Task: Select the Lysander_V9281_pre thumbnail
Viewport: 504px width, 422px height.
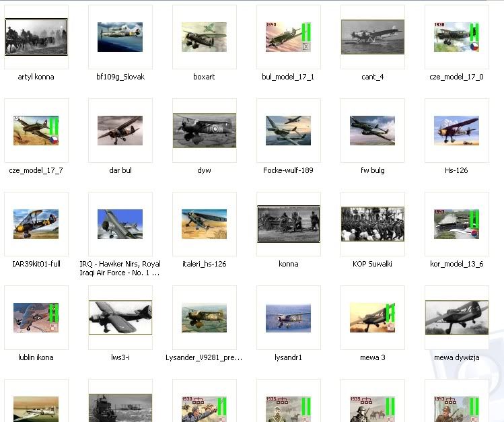Action: click(204, 318)
